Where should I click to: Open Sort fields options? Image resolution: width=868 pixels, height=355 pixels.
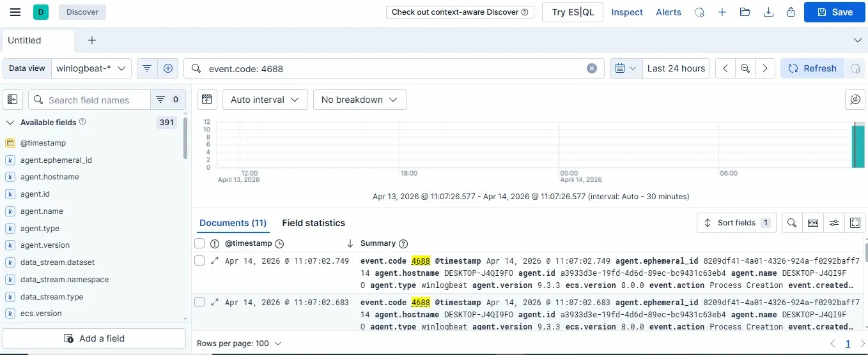[x=736, y=223]
